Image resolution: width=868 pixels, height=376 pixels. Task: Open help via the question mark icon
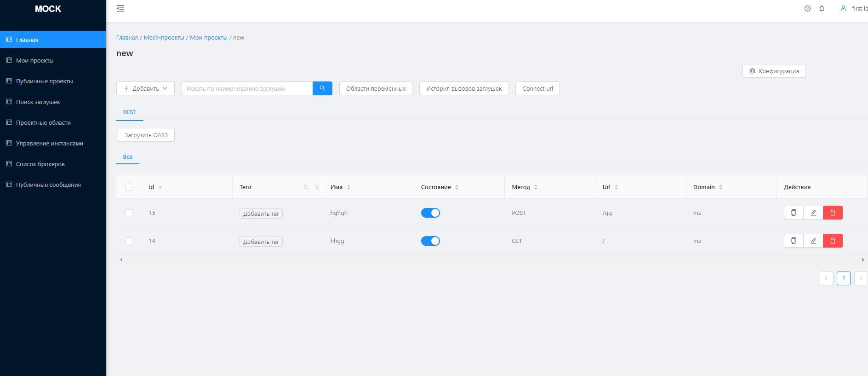[807, 8]
